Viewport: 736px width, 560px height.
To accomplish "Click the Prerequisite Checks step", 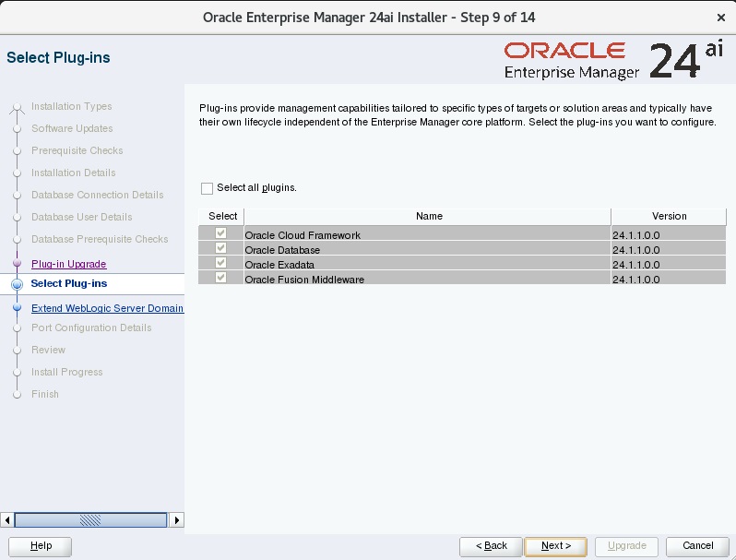I will [77, 150].
